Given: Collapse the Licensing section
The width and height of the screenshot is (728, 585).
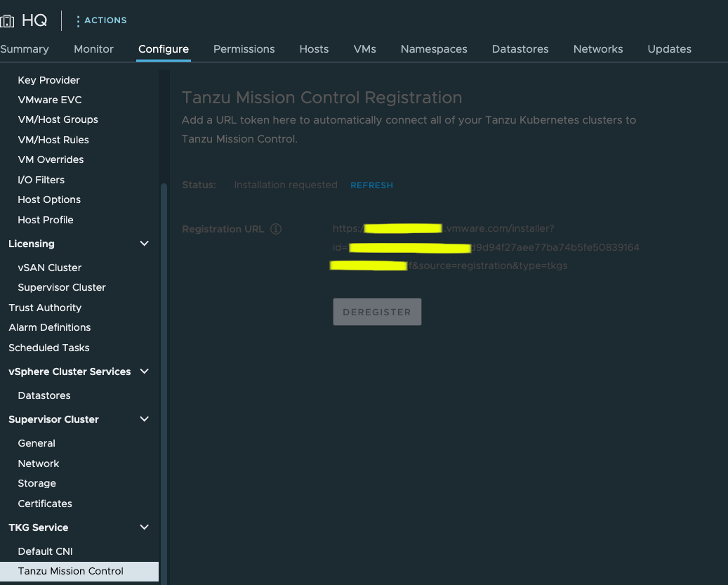Looking at the screenshot, I should point(144,244).
